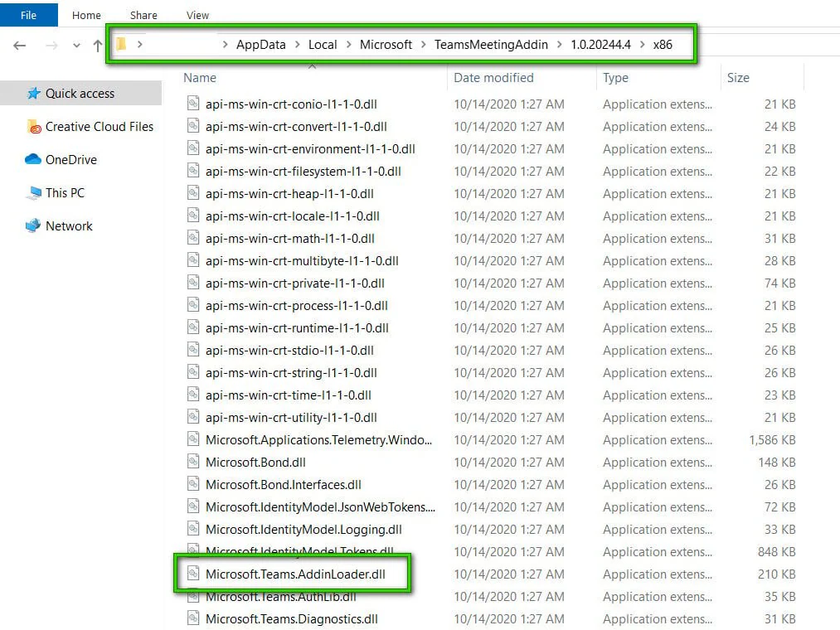
Task: Click icon of Microsoft.Bond.Interfaces.dll
Action: click(193, 484)
